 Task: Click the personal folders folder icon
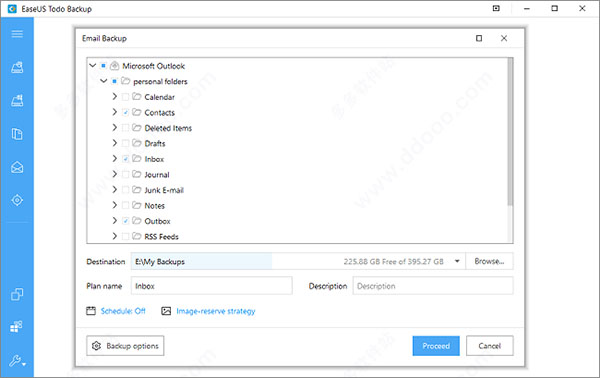coord(126,81)
